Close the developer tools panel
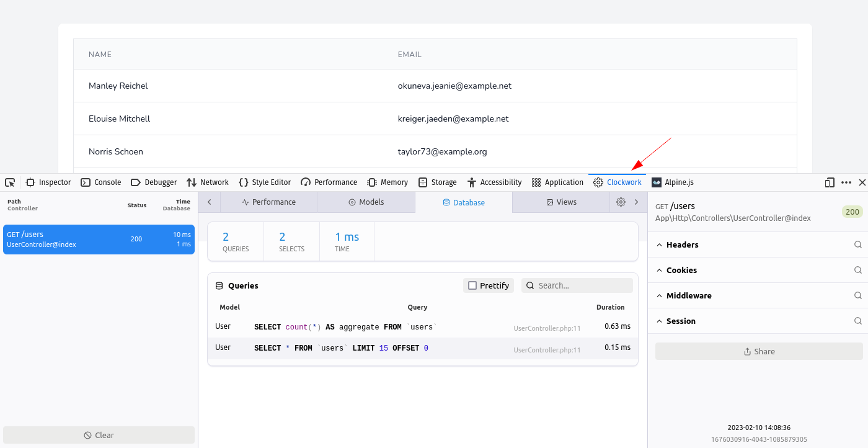This screenshot has height=448, width=868. [862, 182]
